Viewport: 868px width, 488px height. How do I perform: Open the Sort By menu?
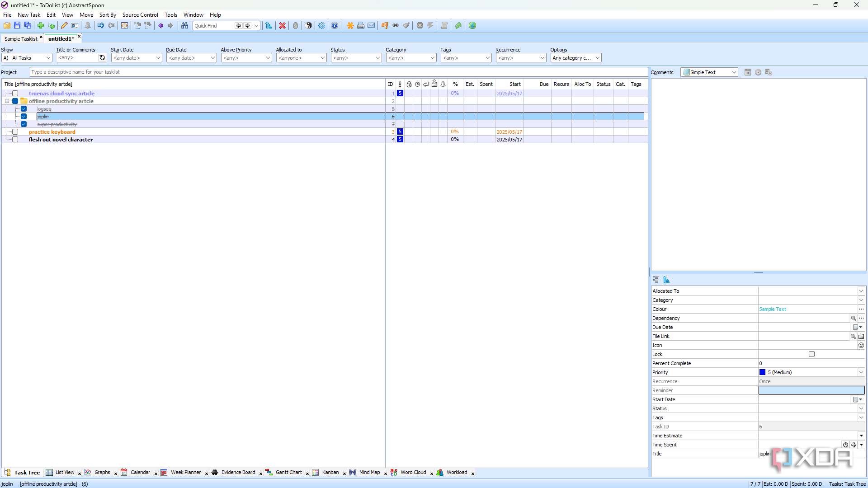[108, 15]
